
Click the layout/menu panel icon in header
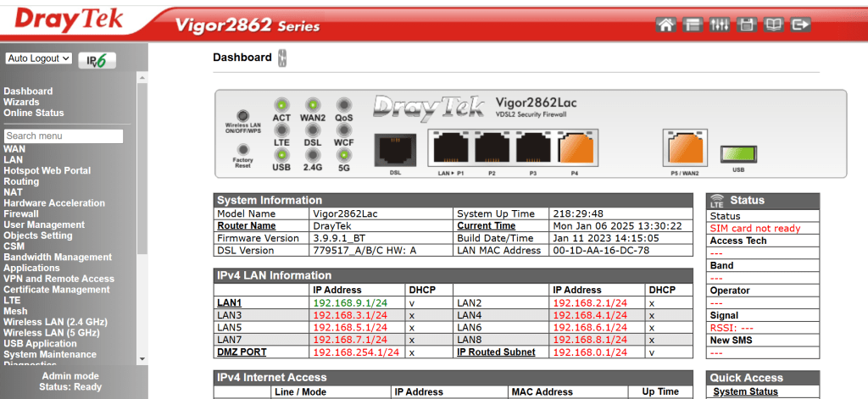(x=693, y=25)
